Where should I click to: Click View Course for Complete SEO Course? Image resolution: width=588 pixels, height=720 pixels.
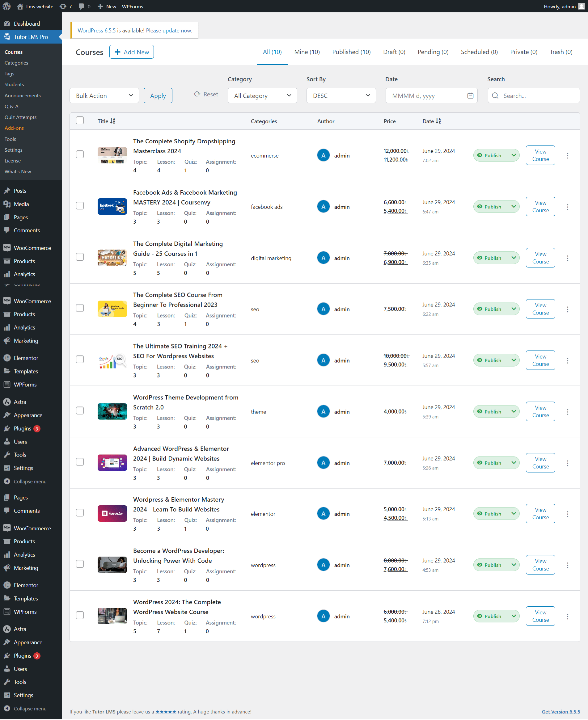[x=540, y=309]
